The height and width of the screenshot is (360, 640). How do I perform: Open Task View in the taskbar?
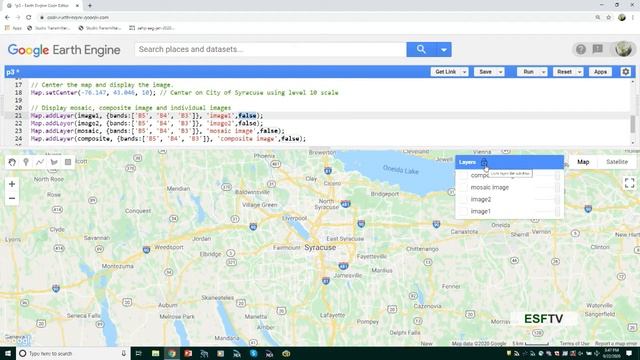[x=138, y=353]
